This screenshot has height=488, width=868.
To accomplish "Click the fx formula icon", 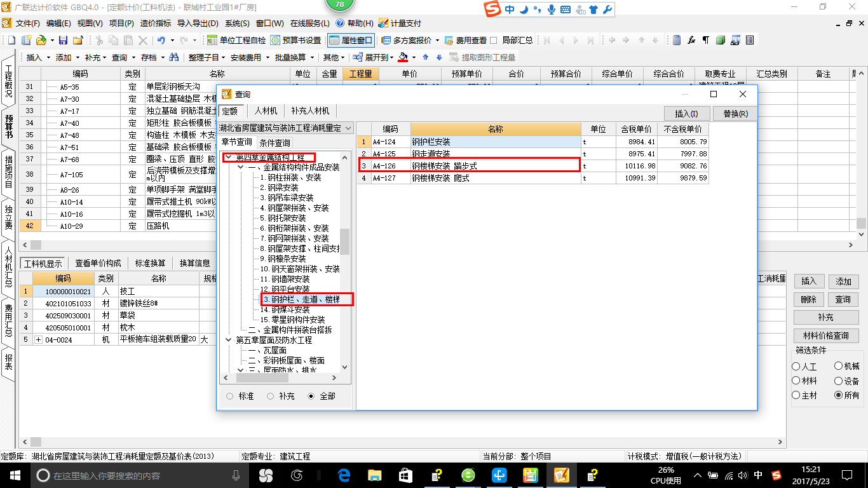I will [x=692, y=40].
